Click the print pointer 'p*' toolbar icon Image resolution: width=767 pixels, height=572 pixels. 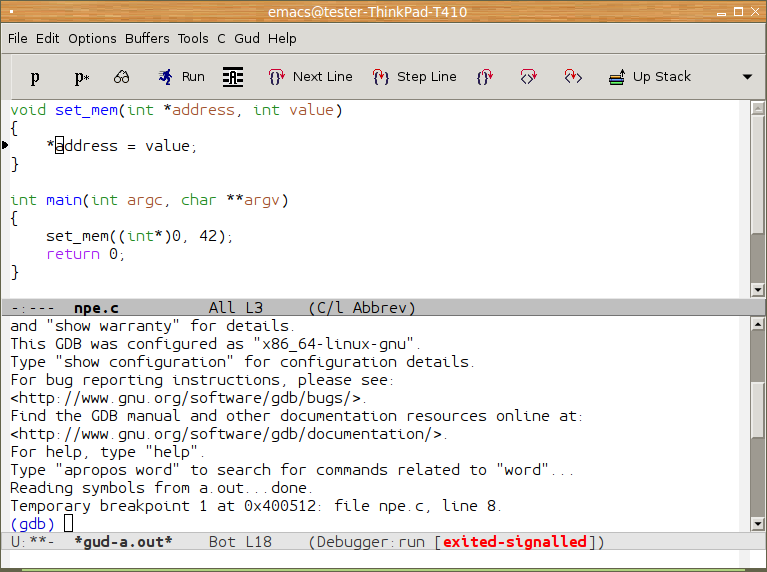click(81, 77)
